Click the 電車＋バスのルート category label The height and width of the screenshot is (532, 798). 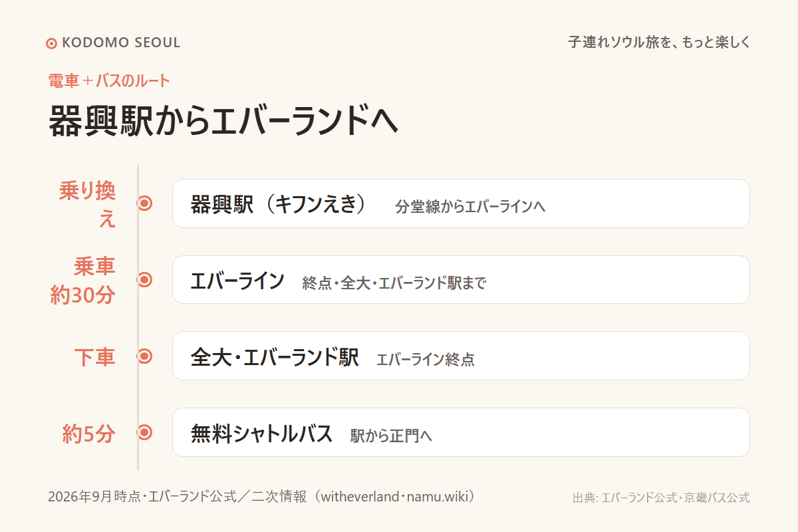click(110, 81)
